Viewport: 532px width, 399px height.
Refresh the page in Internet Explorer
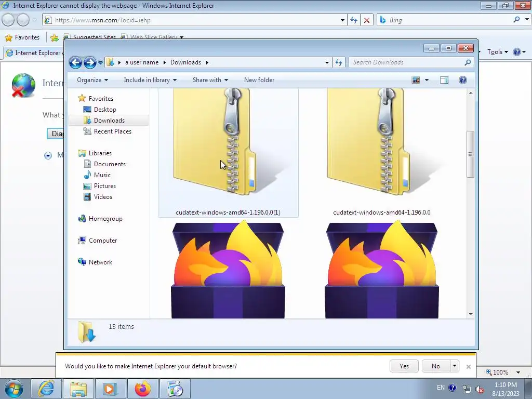pyautogui.click(x=353, y=20)
